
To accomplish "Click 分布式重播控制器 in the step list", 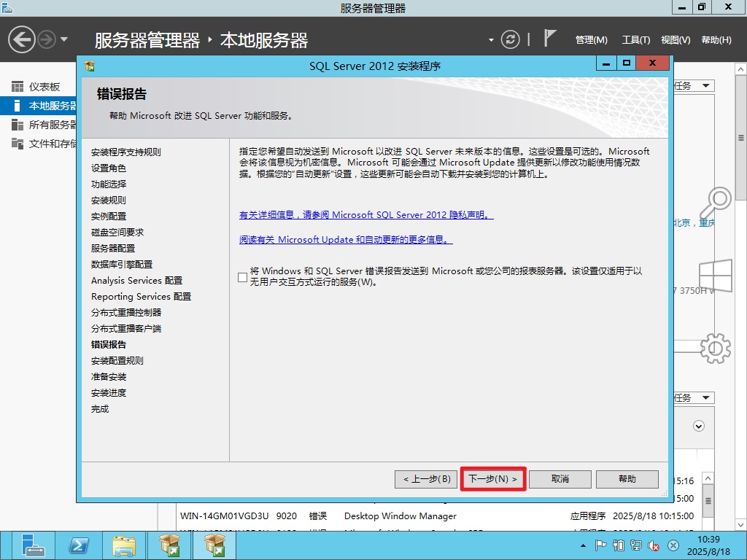I will [x=125, y=312].
